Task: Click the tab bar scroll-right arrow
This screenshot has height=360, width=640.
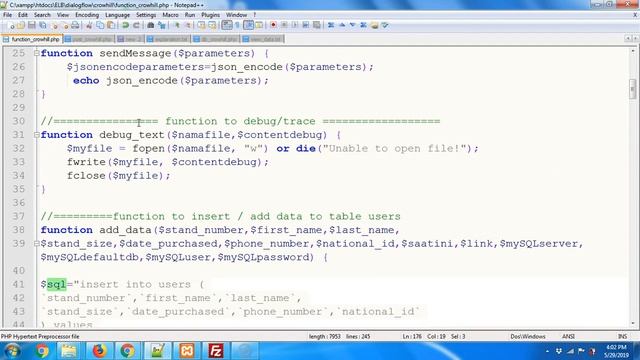Action: click(635, 39)
